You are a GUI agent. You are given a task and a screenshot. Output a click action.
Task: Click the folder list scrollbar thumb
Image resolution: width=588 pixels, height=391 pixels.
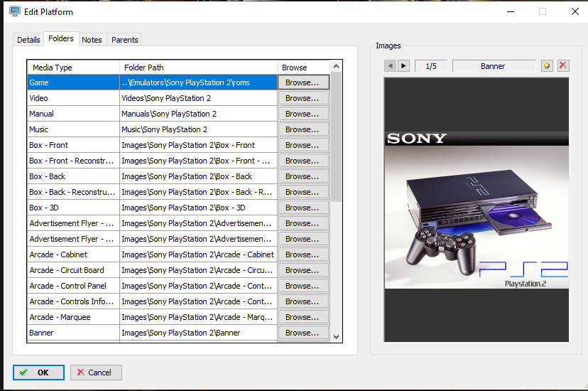336,137
